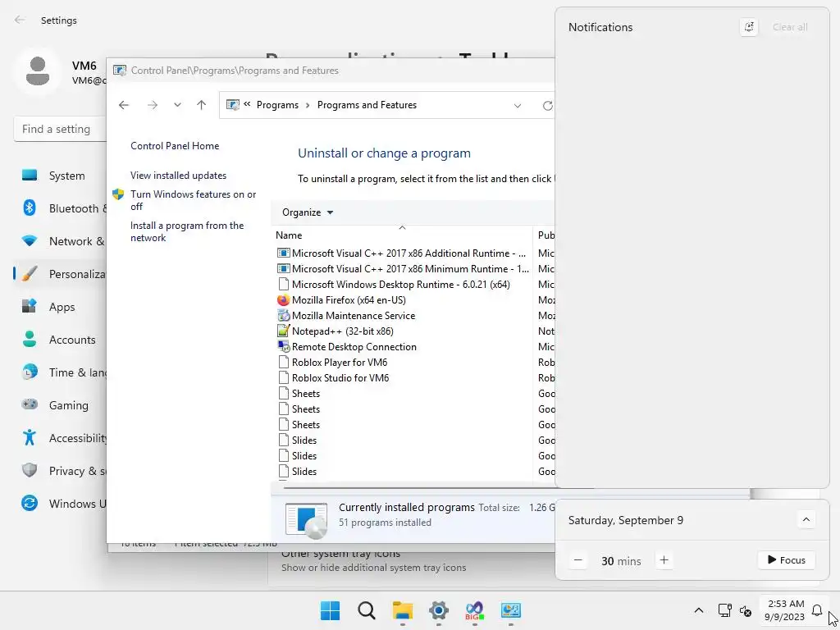Open taskbar Search

[x=367, y=610]
